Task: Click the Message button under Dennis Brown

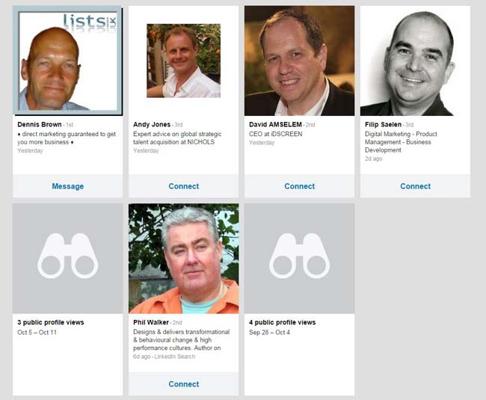Action: click(68, 186)
